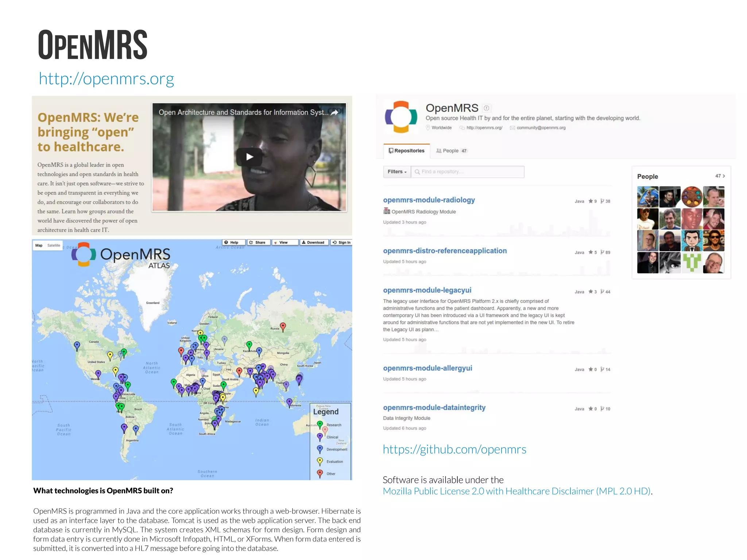Click Sign In on the atlas map
747x560 pixels.
pyautogui.click(x=342, y=243)
